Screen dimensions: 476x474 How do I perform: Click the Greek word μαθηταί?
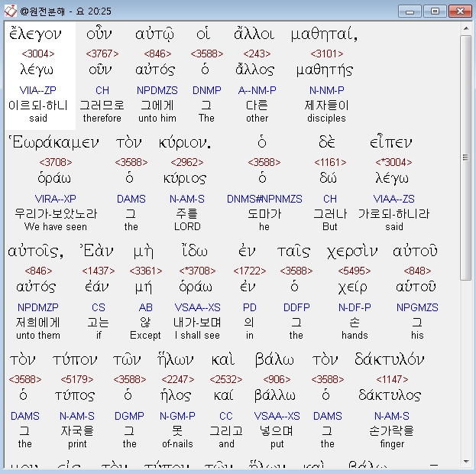pos(324,34)
